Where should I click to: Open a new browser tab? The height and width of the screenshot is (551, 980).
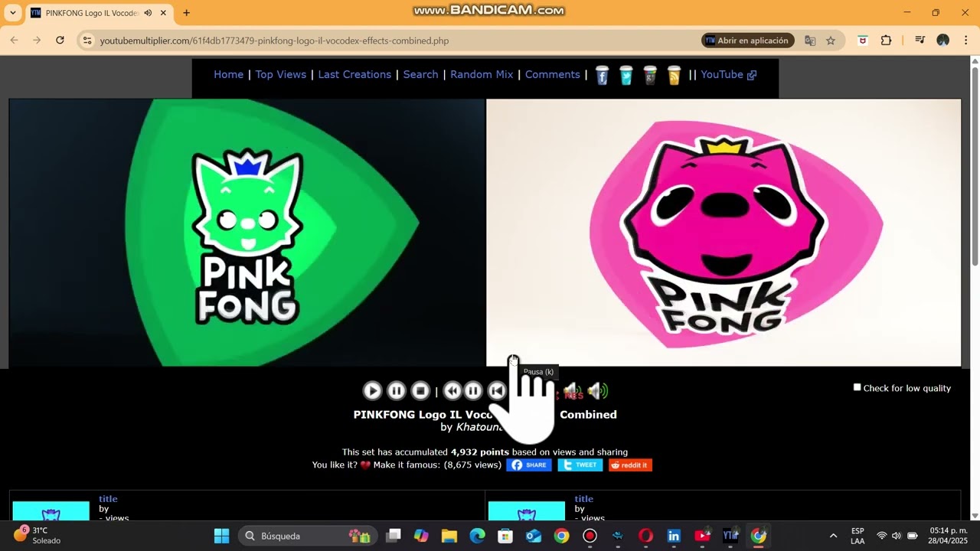coord(186,13)
